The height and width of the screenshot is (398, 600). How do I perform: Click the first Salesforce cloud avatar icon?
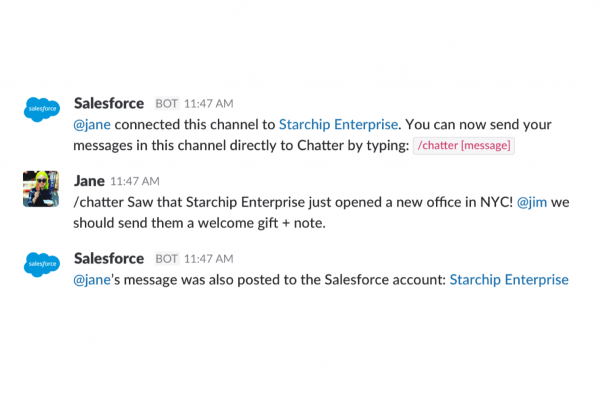(x=42, y=109)
